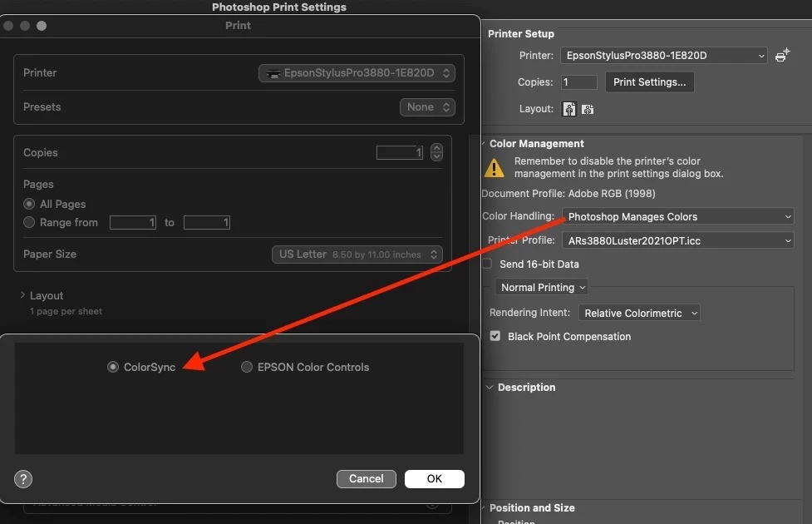Viewport: 812px width, 524px height.
Task: Uncheck Black Point Compensation
Action: [x=495, y=336]
